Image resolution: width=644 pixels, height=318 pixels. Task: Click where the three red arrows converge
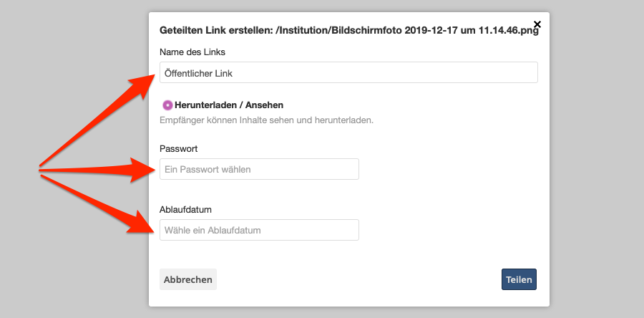(x=42, y=170)
